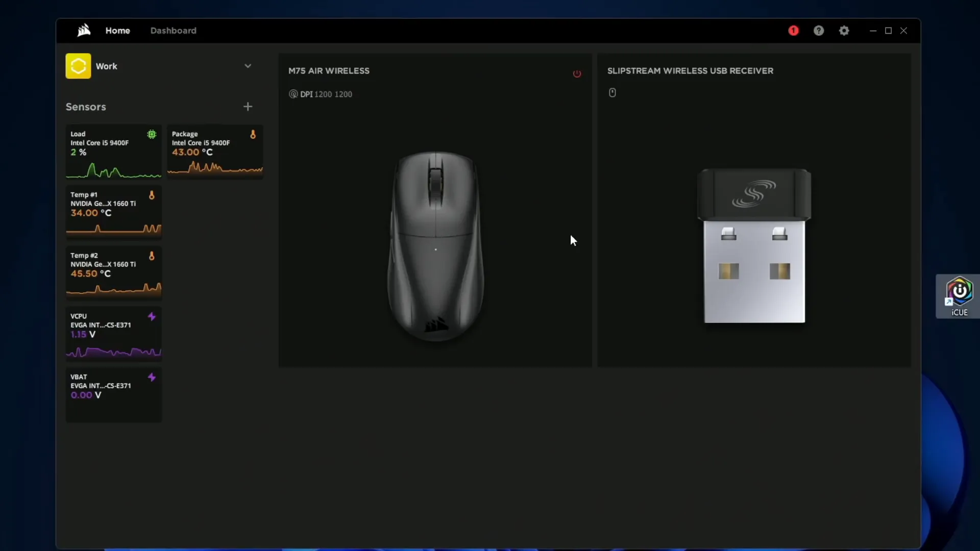Add a new sensor with plus icon
The width and height of the screenshot is (980, 551).
click(248, 107)
